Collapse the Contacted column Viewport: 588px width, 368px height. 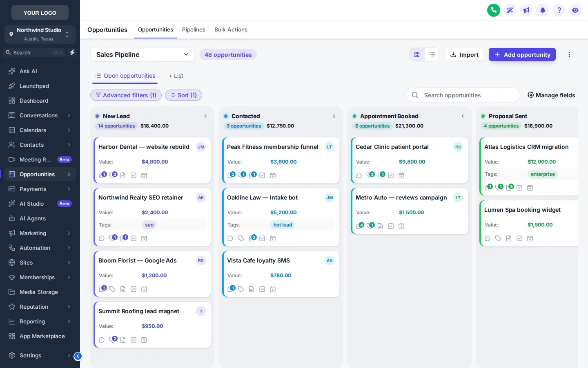pos(334,116)
